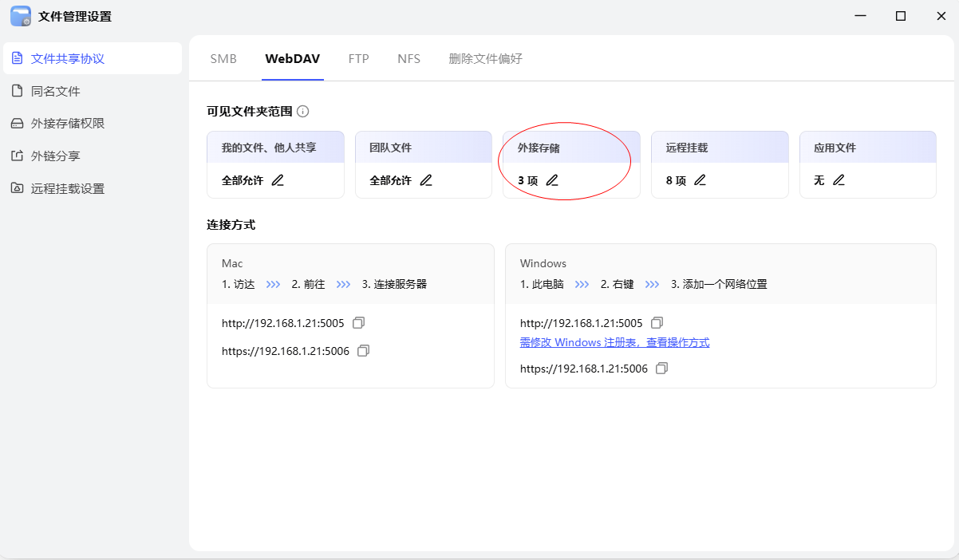This screenshot has height=560, width=959.
Task: Open the 删除文件偏好 tab
Action: point(485,58)
